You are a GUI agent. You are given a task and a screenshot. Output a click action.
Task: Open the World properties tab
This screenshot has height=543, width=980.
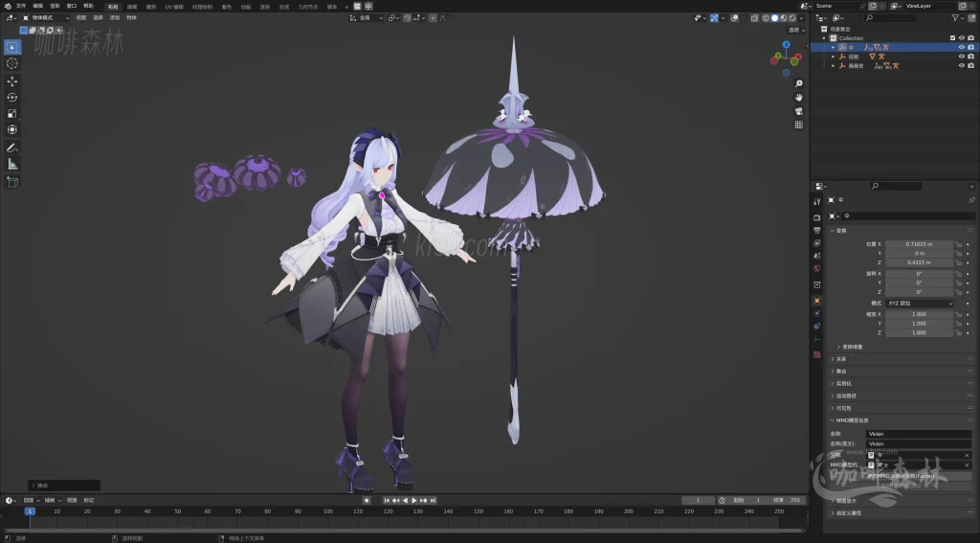coord(817,268)
